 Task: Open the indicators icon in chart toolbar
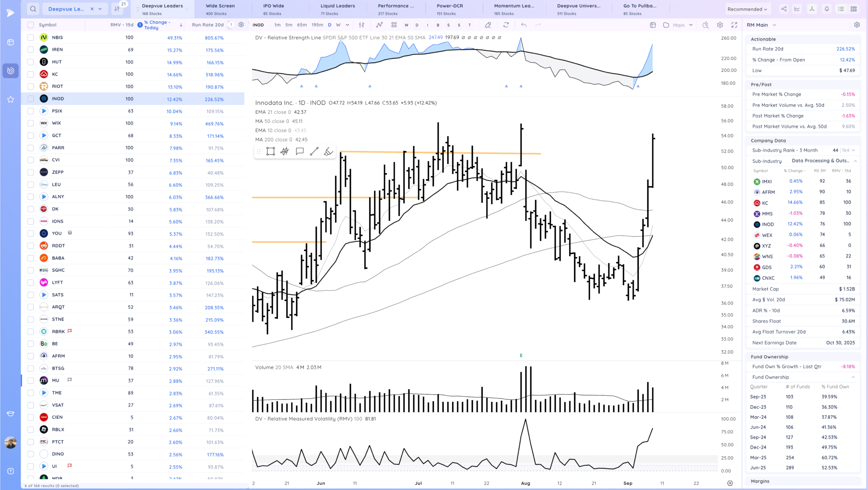(379, 25)
